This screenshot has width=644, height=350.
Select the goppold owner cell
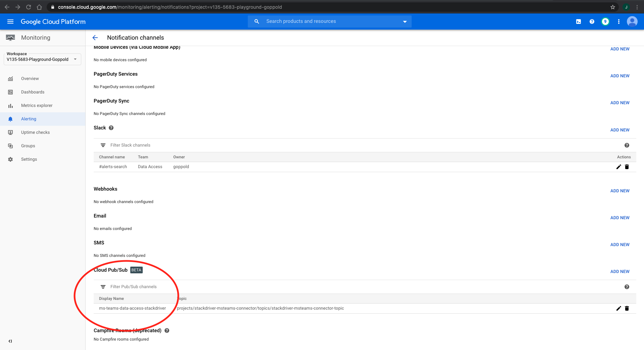click(181, 167)
